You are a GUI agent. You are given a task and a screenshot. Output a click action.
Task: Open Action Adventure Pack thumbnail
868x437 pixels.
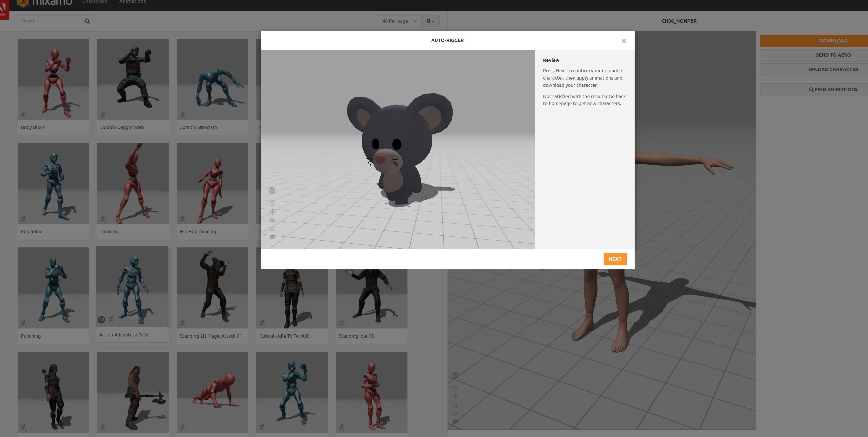click(x=132, y=287)
